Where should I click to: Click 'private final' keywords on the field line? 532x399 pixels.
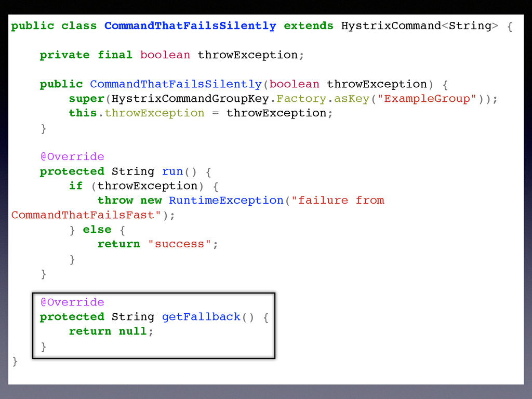[86, 55]
